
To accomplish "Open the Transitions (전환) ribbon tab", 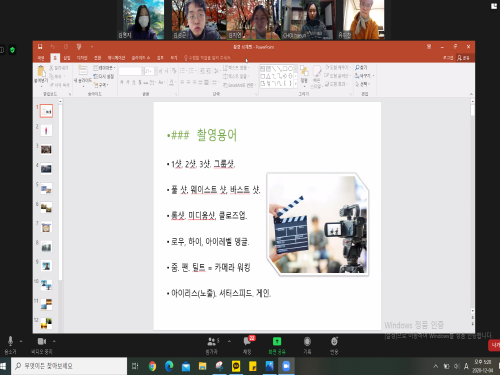I will 97,58.
